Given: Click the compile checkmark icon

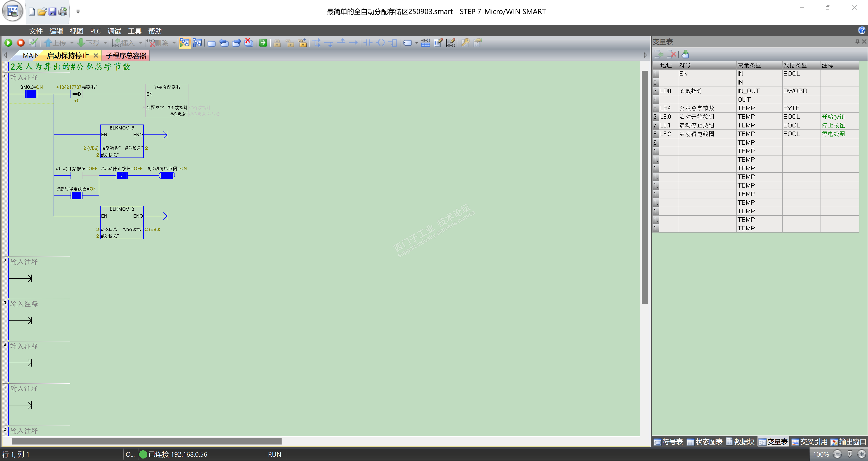Looking at the screenshot, I should pyautogui.click(x=33, y=43).
